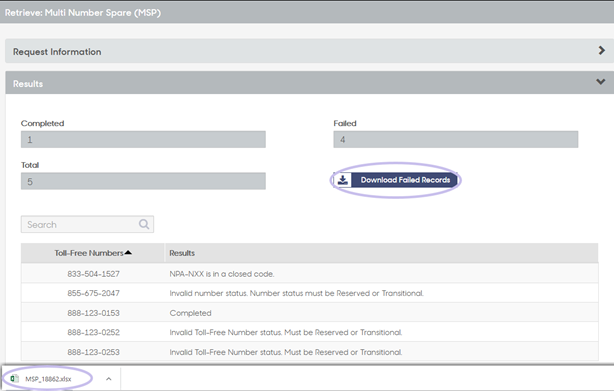The height and width of the screenshot is (391, 614).
Task: Focus the Search input field
Action: pos(87,225)
